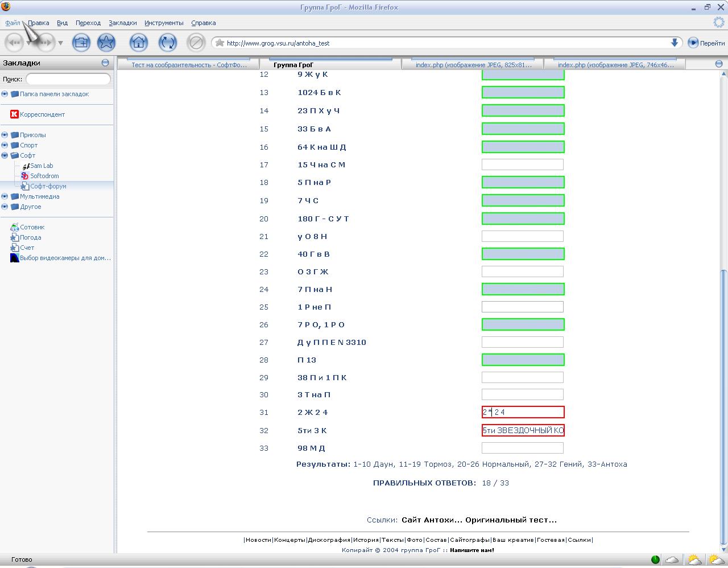Click the Stop loading toolbar icon
728x568 pixels.
(196, 43)
